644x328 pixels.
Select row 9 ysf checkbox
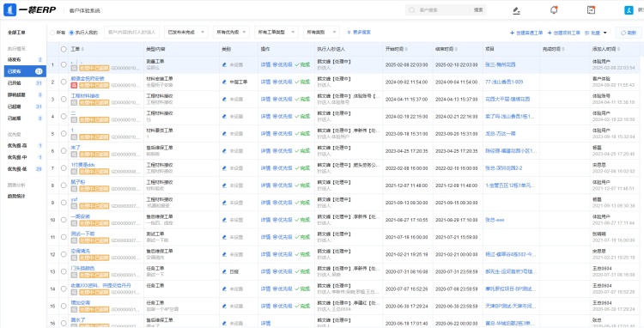click(64, 203)
